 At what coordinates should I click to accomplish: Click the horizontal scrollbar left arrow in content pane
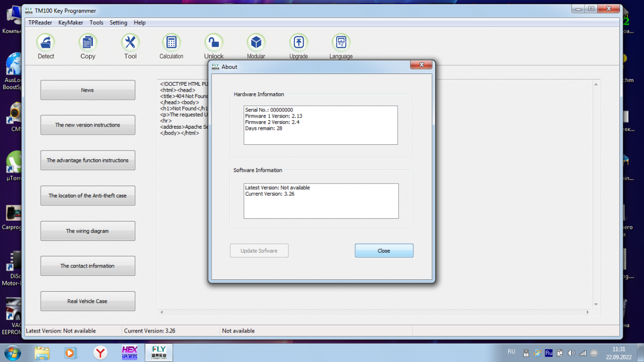tap(162, 312)
